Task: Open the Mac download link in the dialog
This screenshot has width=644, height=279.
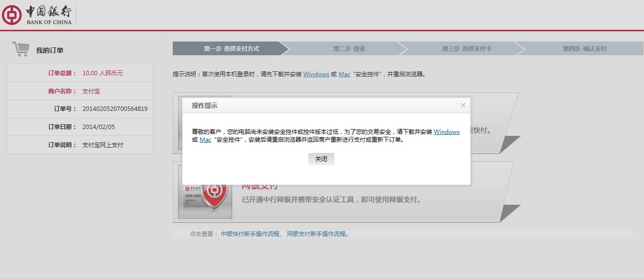Action: pos(205,140)
